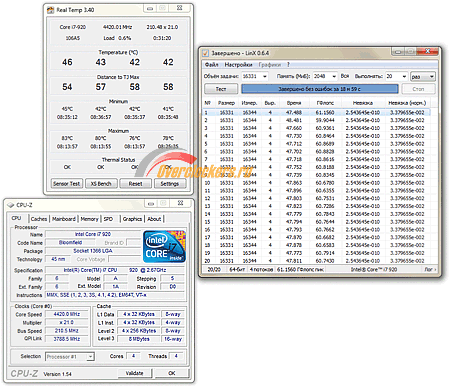Click 210.48 x 21.0 in Real Temp
This screenshot has height=387, width=450.
click(x=162, y=27)
